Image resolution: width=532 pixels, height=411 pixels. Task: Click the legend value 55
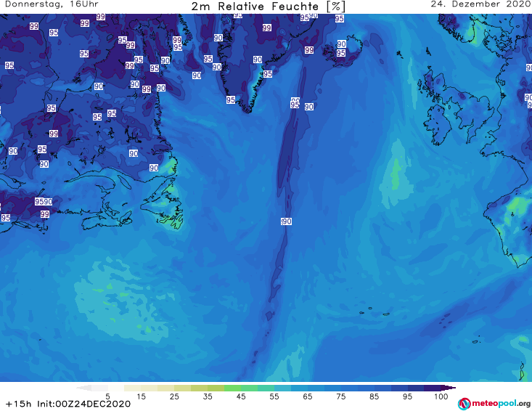274,396
